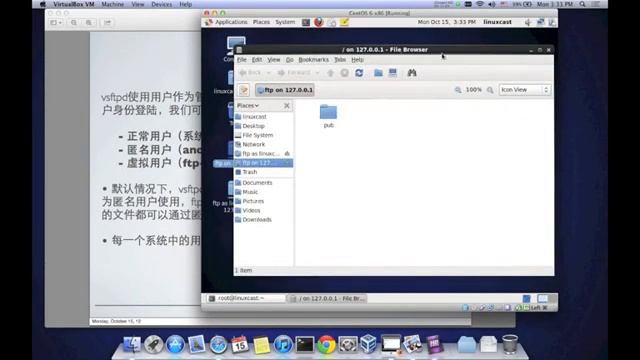Open the Home folder toolbar icon

[x=378, y=73]
